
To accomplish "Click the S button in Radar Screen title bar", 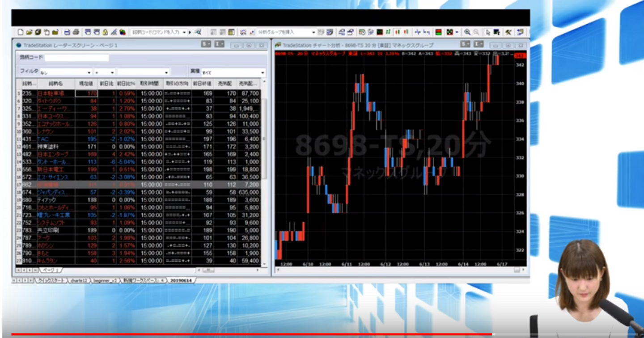I will pyautogui.click(x=206, y=44).
